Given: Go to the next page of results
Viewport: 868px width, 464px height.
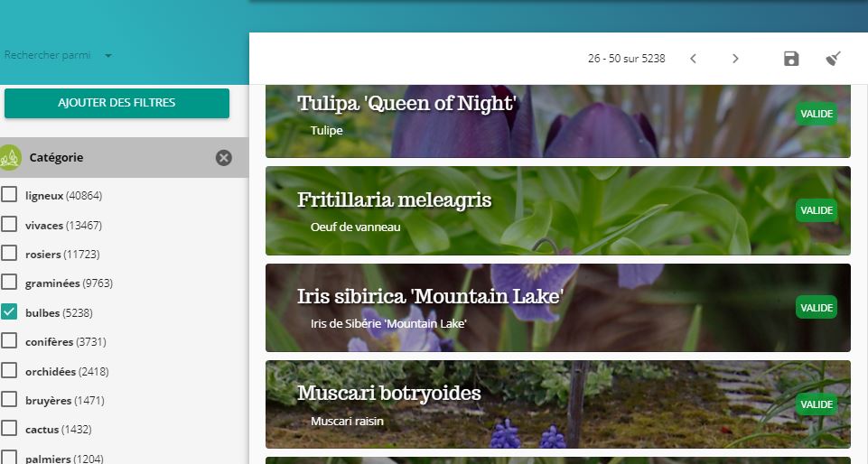Looking at the screenshot, I should click(735, 59).
